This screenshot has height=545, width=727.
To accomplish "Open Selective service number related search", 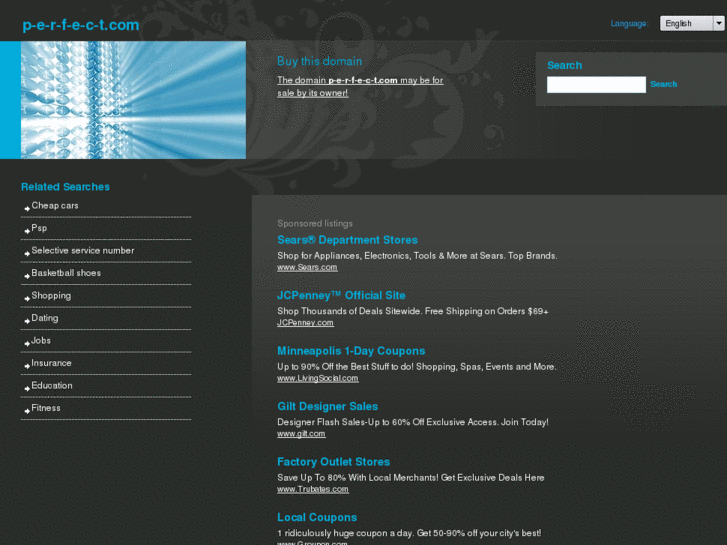I will point(83,250).
